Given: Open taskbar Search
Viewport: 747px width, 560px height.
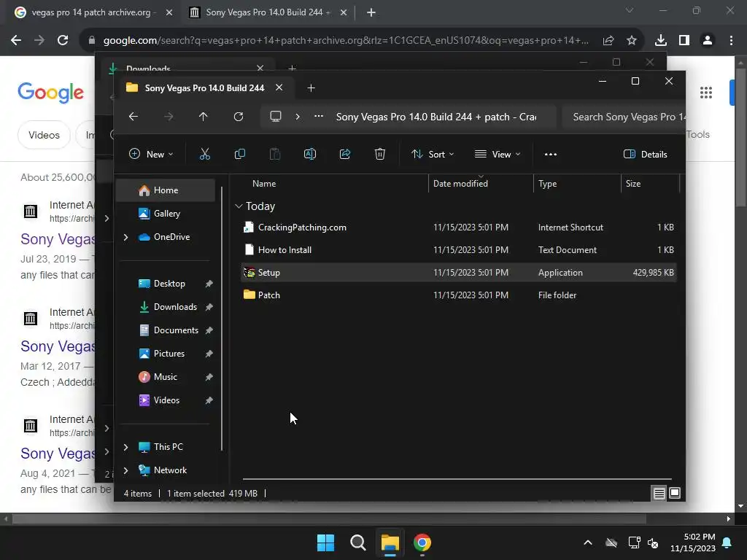Looking at the screenshot, I should (357, 542).
